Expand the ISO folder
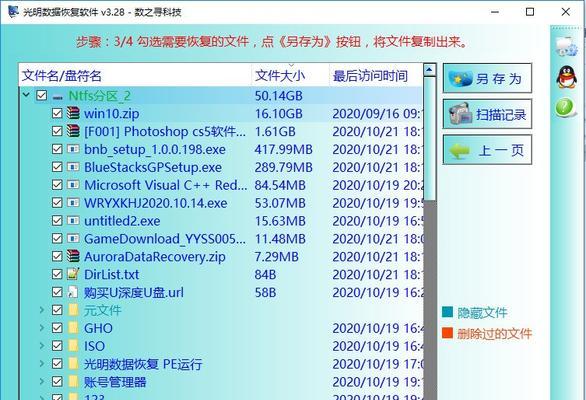This screenshot has height=400, width=586. pos(42,346)
